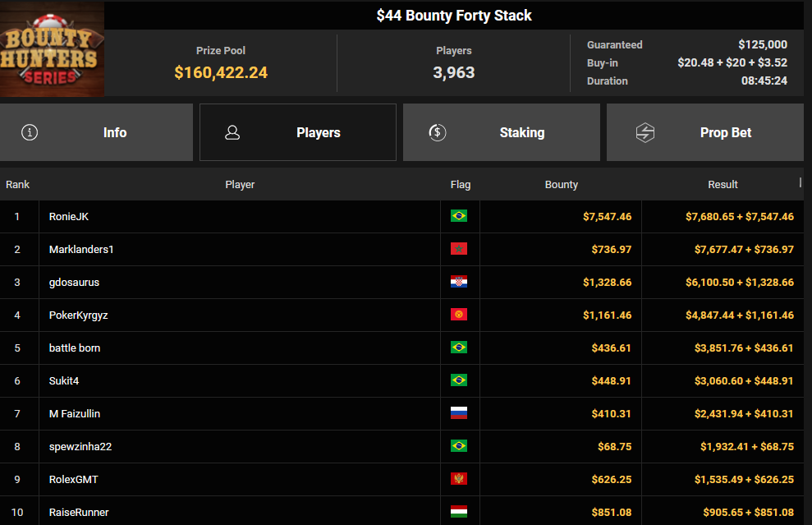
Task: Click the Staking dollar icon
Action: coord(438,132)
